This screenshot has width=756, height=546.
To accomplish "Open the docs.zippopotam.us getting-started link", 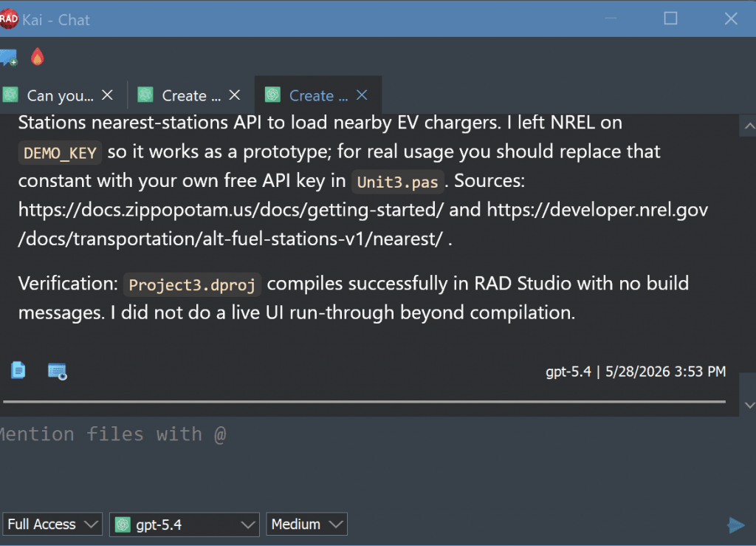I will 230,210.
